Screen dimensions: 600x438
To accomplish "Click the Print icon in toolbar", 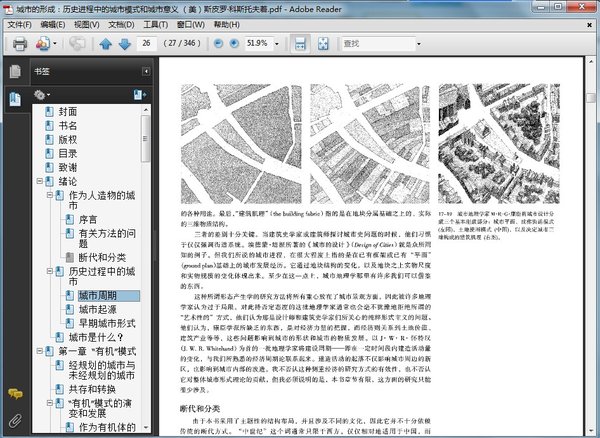I will (20, 44).
